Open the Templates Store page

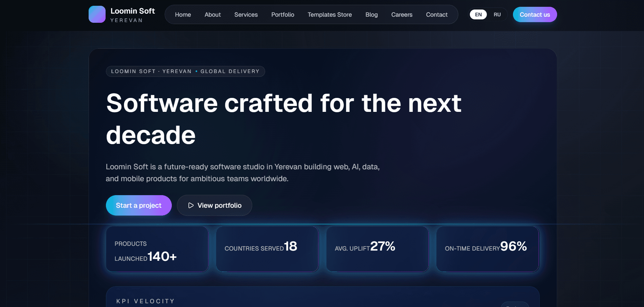[330, 15]
